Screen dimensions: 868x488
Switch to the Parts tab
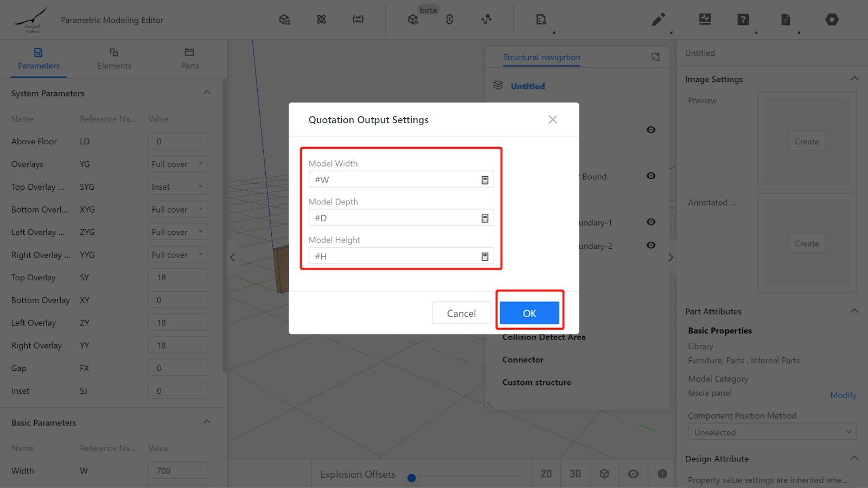190,59
